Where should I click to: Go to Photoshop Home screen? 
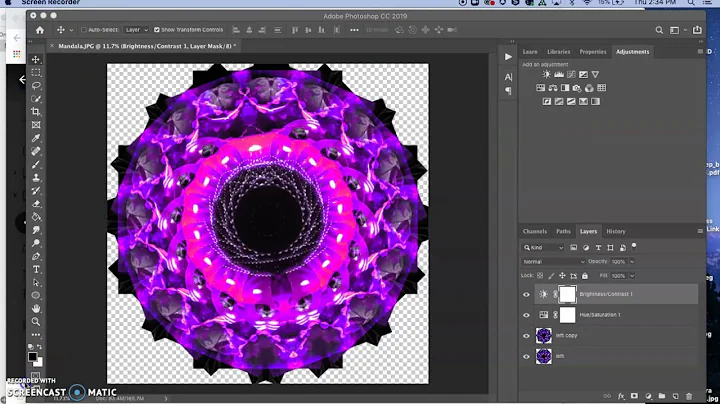pos(40,30)
